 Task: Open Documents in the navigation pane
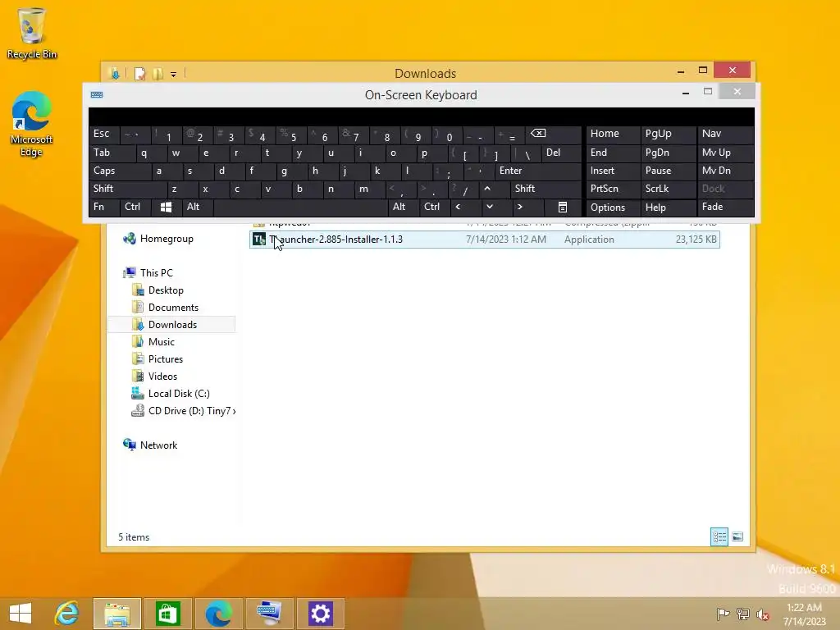coord(166,308)
